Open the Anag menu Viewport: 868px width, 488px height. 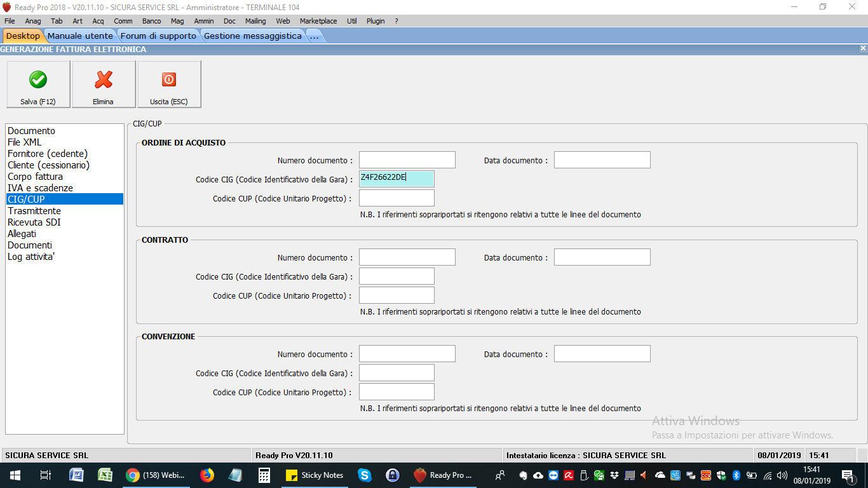[x=33, y=21]
